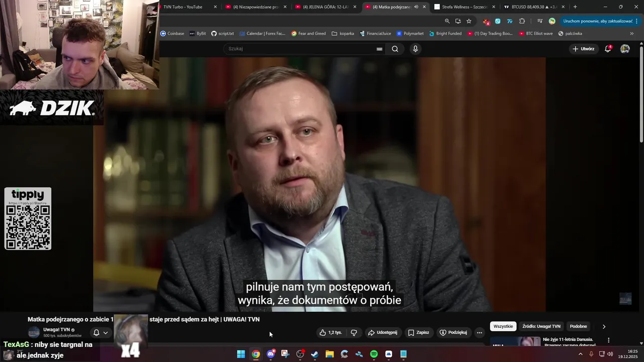This screenshot has width=644, height=362.
Task: Open the Chrome menu beside the update prompt
Action: click(637, 21)
